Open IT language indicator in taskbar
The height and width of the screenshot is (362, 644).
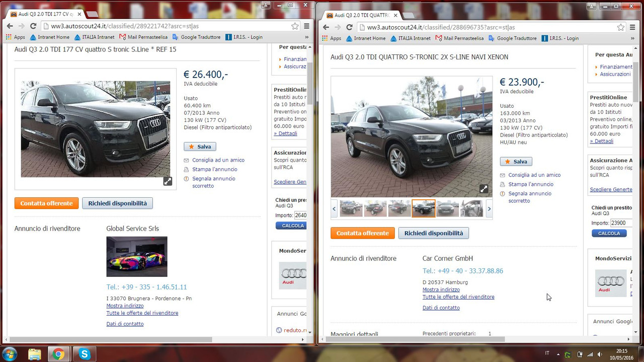pos(547,353)
